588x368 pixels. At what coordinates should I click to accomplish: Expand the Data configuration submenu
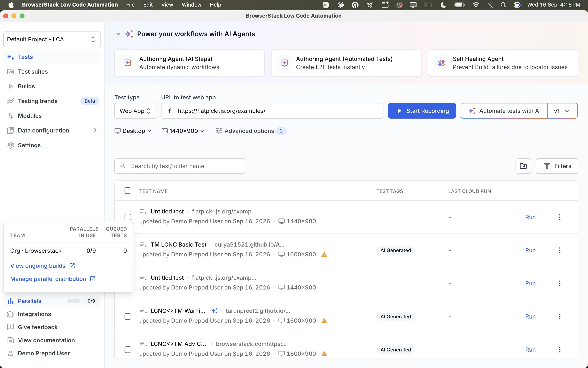coord(95,130)
